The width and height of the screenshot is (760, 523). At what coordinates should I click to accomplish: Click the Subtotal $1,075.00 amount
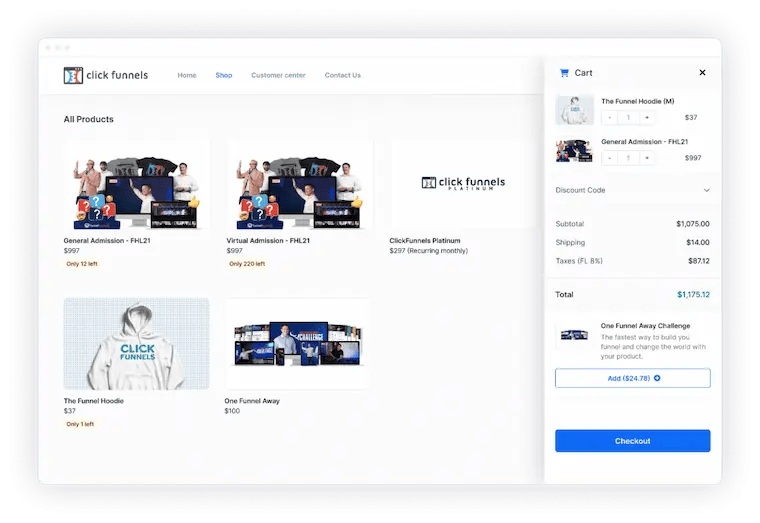click(x=693, y=224)
